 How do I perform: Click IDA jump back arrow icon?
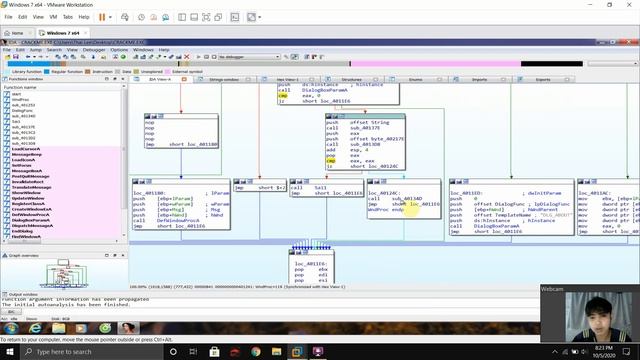[x=28, y=57]
